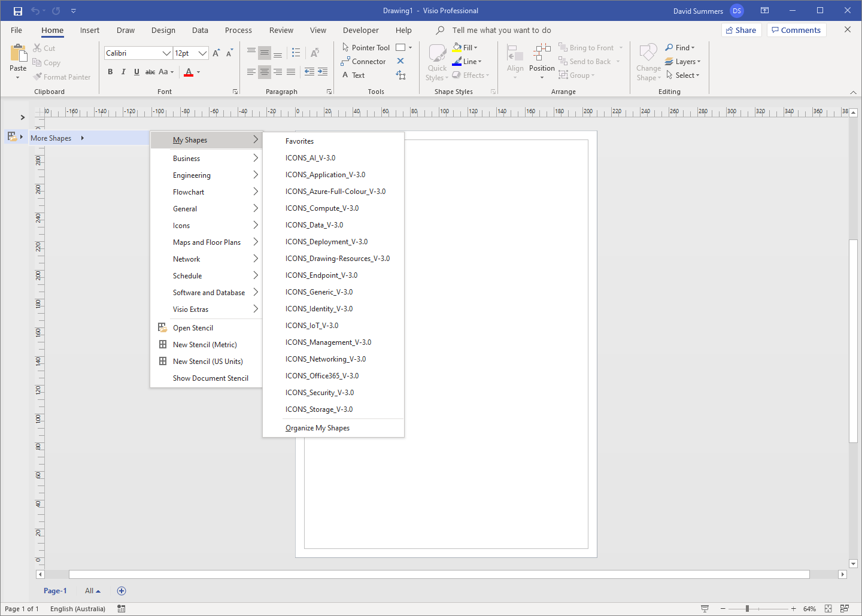Viewport: 862px width, 616px height.
Task: Expand Software and Database submenu
Action: 207,293
